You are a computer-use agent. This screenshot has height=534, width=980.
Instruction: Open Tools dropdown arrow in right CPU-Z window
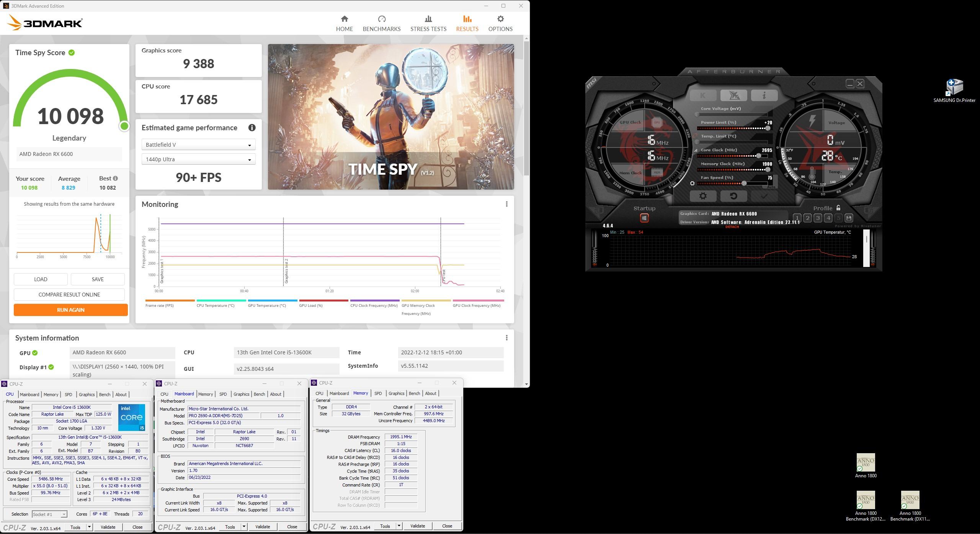coord(399,526)
